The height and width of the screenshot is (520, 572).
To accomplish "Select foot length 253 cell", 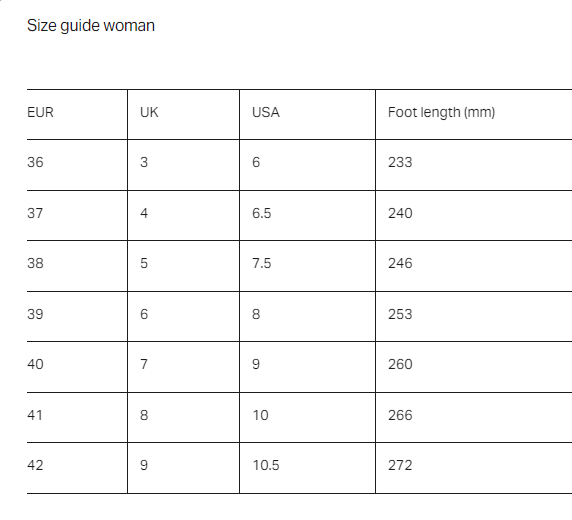I will pyautogui.click(x=474, y=316).
